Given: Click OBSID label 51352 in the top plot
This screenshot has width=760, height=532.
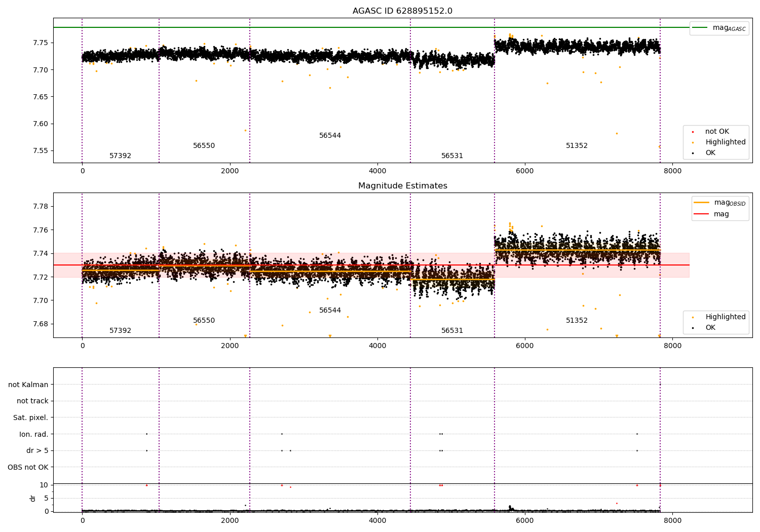Looking at the screenshot, I should [577, 146].
